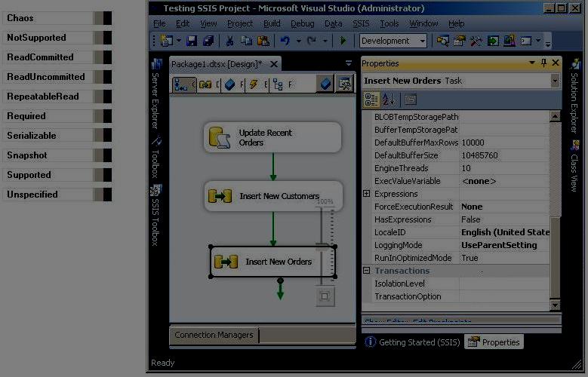Click the Properties Window toolbar icon
The height and width of the screenshot is (377, 588).
[460, 41]
